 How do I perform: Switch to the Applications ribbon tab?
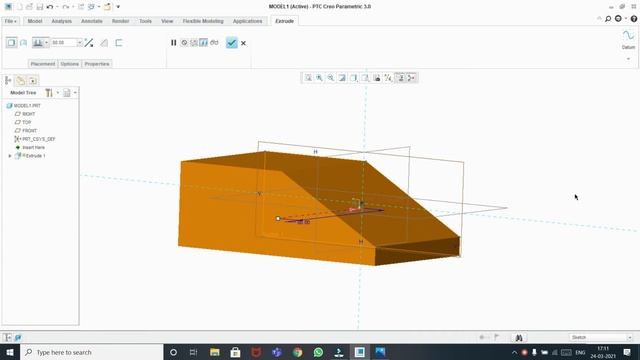247,21
